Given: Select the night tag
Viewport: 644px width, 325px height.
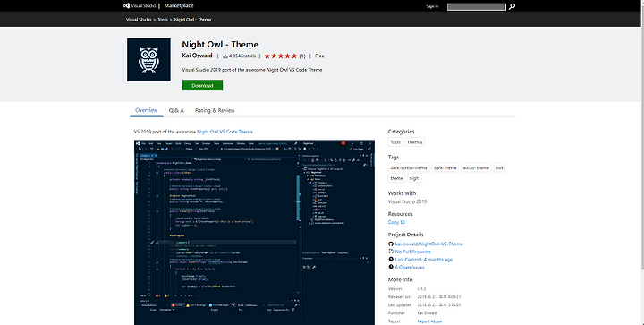Looking at the screenshot, I should click(x=415, y=178).
